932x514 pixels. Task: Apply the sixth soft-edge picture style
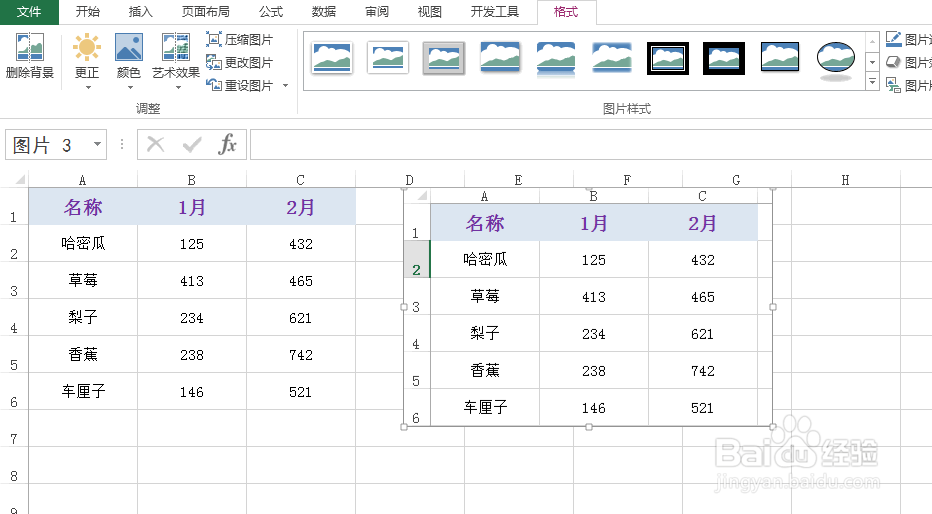pyautogui.click(x=612, y=58)
